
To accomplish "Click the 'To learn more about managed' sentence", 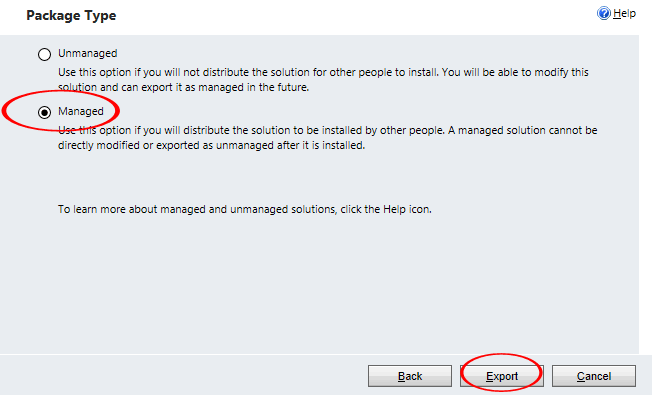I will click(x=244, y=209).
